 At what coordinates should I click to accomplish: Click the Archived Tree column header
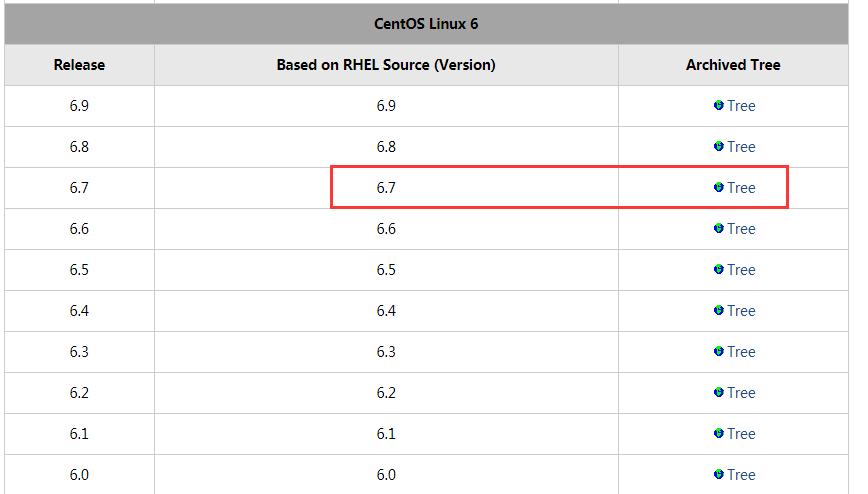733,65
